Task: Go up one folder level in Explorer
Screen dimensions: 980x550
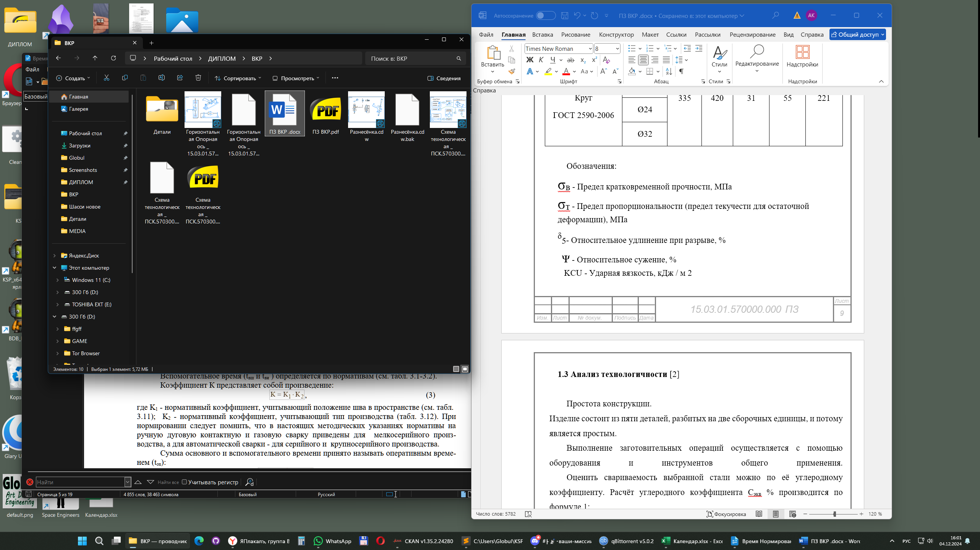Action: click(95, 58)
